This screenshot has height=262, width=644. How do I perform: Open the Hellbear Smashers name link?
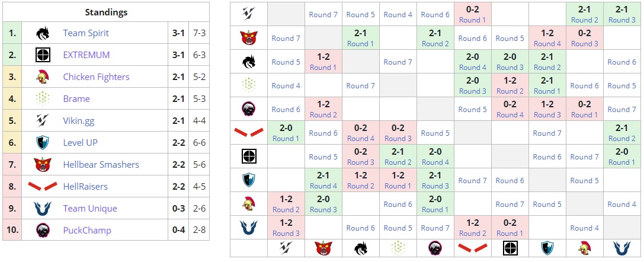tap(101, 165)
